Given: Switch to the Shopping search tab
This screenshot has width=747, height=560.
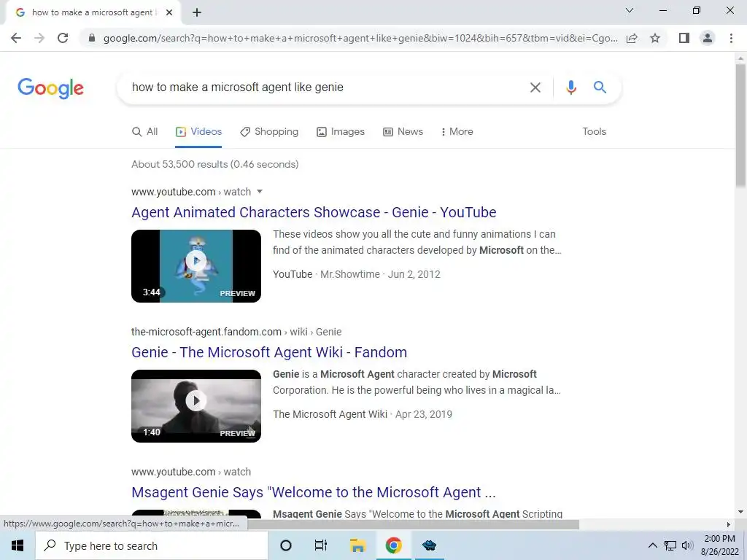Looking at the screenshot, I should 269,132.
